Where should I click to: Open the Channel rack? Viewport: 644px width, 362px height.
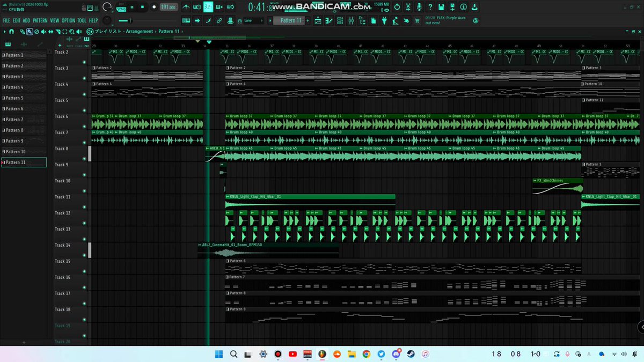pos(340,20)
